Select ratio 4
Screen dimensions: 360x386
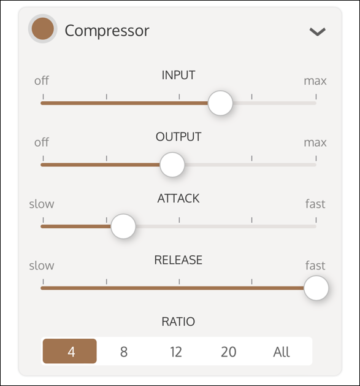70,351
